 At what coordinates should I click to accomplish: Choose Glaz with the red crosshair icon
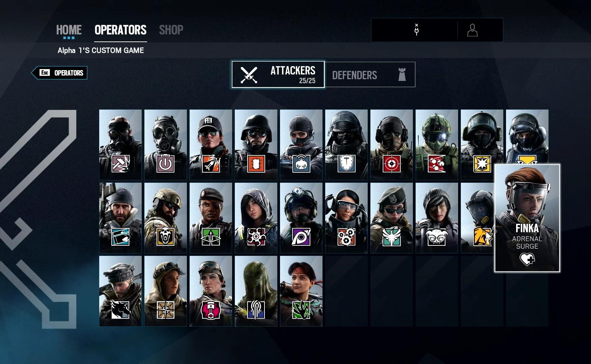[x=392, y=145]
